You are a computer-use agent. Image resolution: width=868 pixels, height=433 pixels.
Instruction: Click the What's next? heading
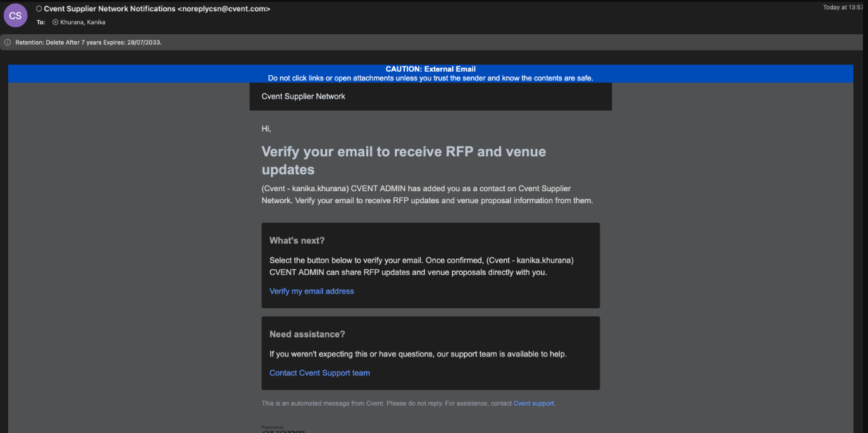click(297, 241)
